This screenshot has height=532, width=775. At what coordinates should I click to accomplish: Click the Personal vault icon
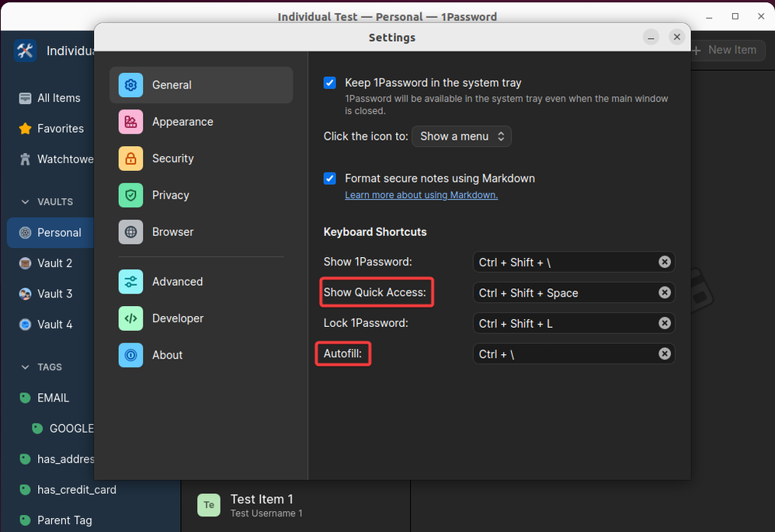(x=25, y=233)
